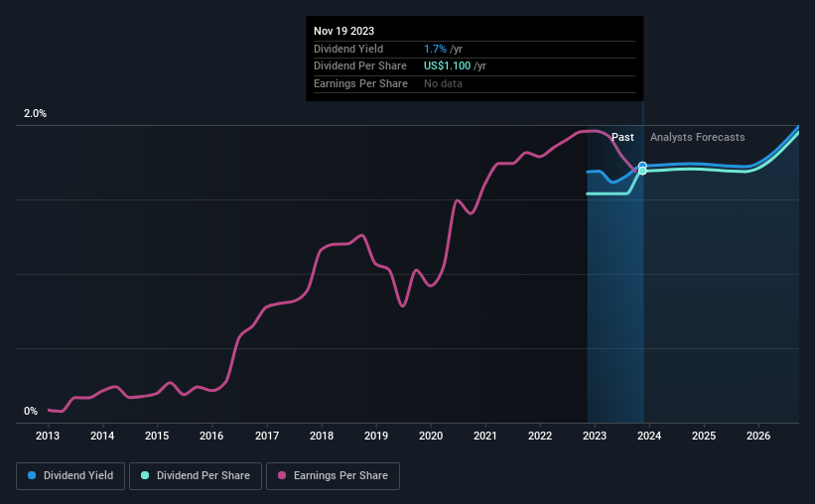Viewport: 815px width, 504px height.
Task: Click the 2026 x-axis year label
Action: tap(758, 436)
